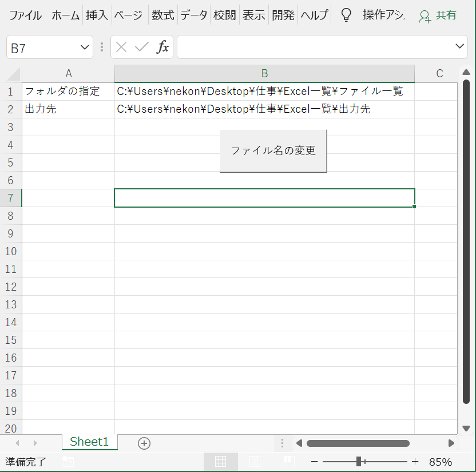Add a new sheet with plus icon
Image resolution: width=476 pixels, height=472 pixels.
144,443
